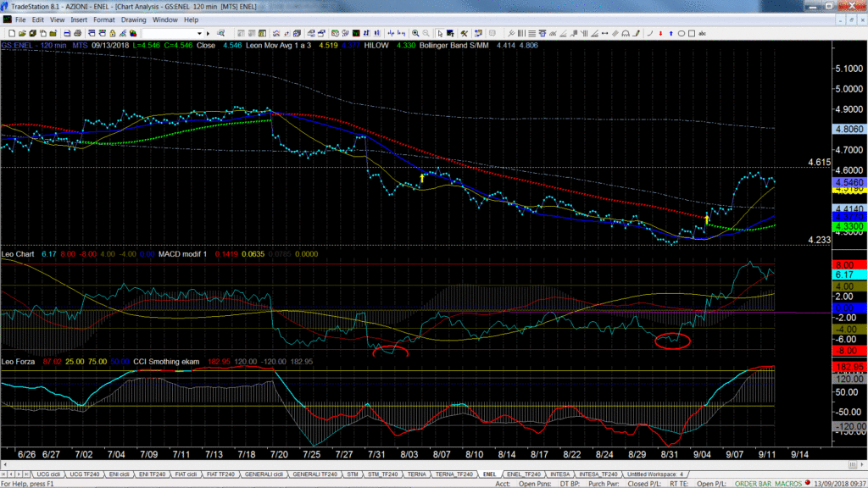Open the Edit menu

click(x=37, y=19)
